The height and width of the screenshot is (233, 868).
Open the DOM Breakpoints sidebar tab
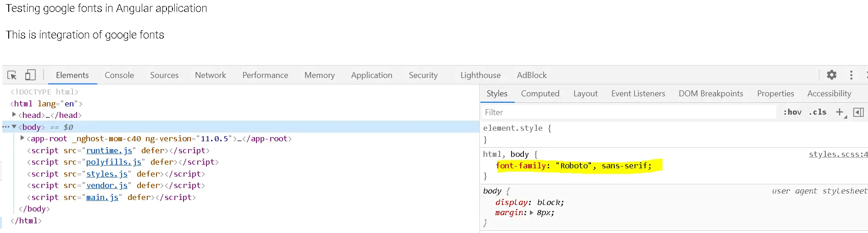[711, 94]
